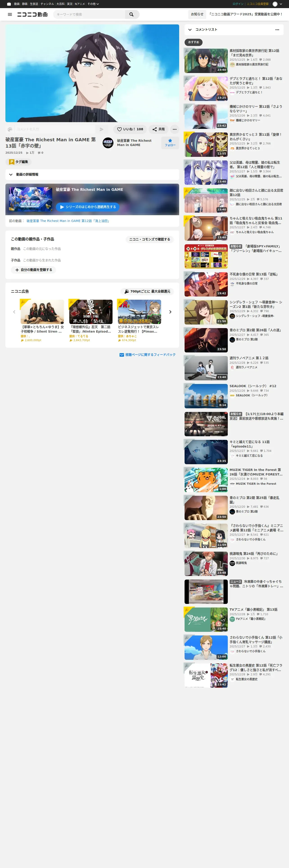
Task: Open the user avatar account menu
Action: pyautogui.click(x=275, y=4)
